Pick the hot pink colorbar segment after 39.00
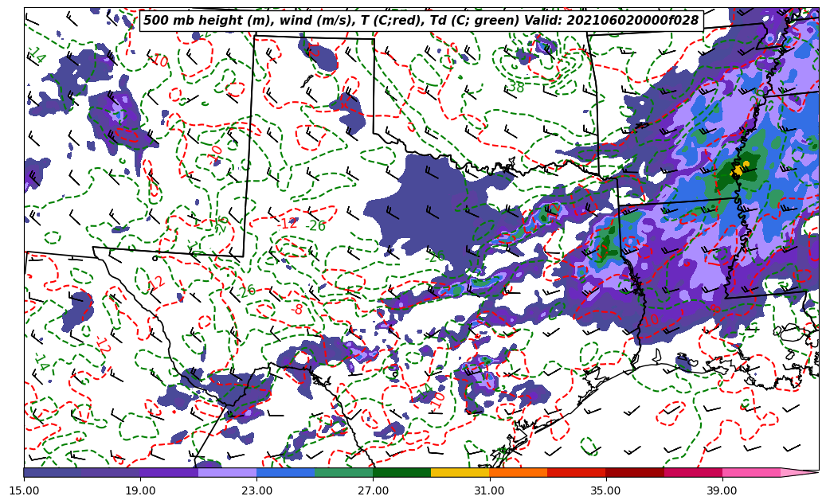Screen dimensions: 826x504 (x=751, y=472)
